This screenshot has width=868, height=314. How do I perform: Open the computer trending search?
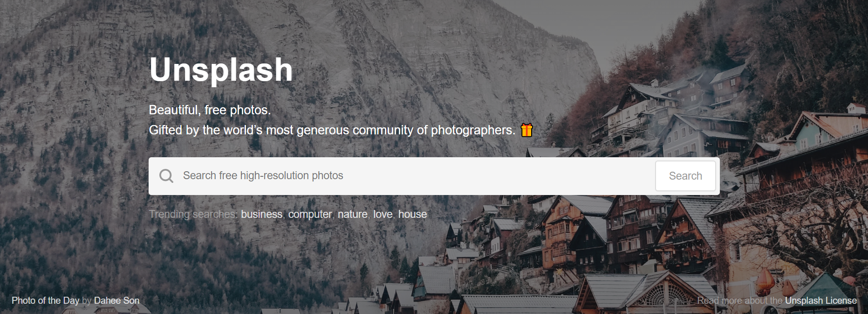click(310, 214)
